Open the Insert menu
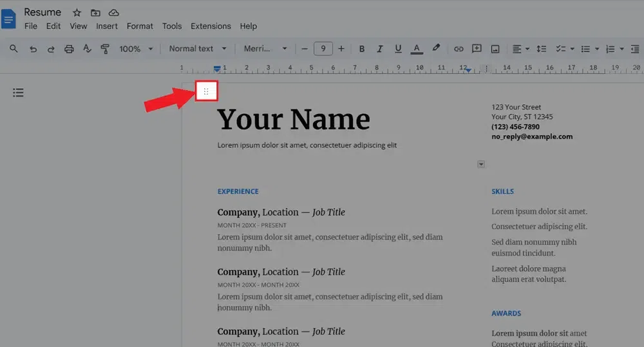The image size is (644, 347). tap(107, 26)
